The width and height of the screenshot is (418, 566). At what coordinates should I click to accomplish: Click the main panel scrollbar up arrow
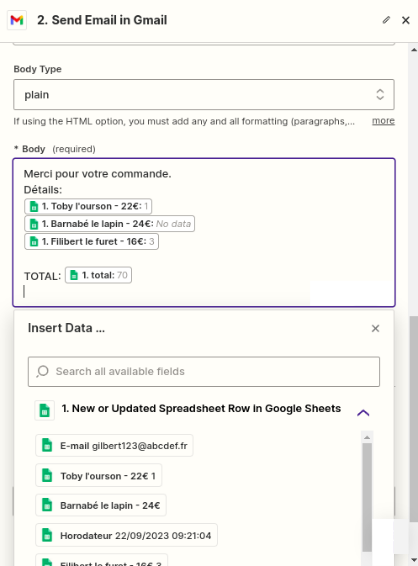pyautogui.click(x=414, y=50)
